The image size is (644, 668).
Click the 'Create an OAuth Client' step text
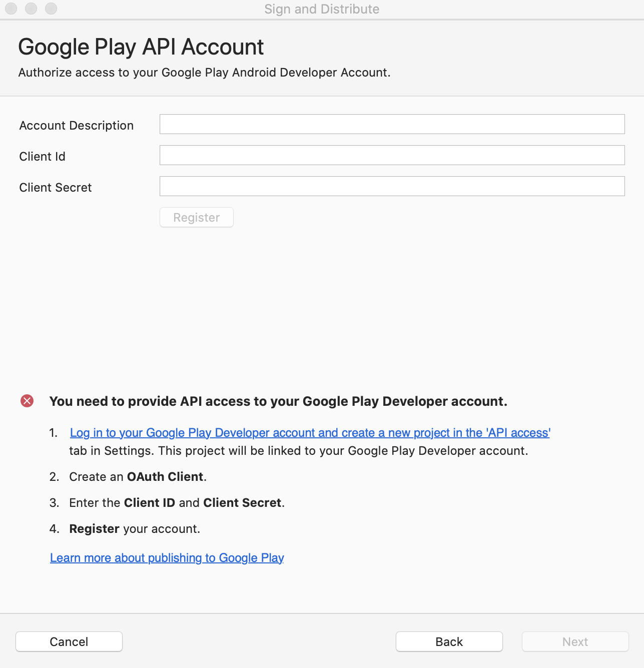138,477
